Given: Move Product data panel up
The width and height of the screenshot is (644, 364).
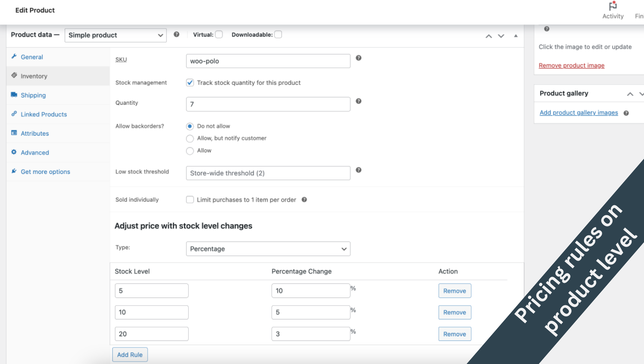Looking at the screenshot, I should [489, 36].
